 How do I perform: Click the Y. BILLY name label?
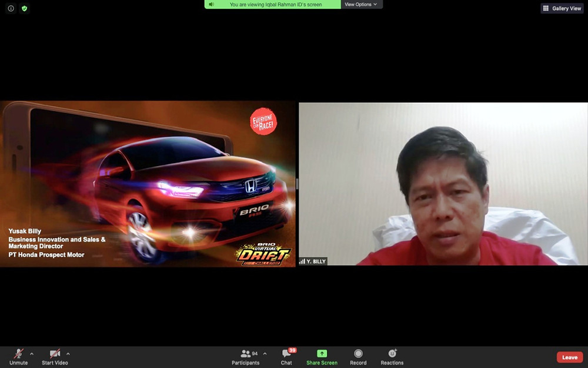tap(313, 261)
